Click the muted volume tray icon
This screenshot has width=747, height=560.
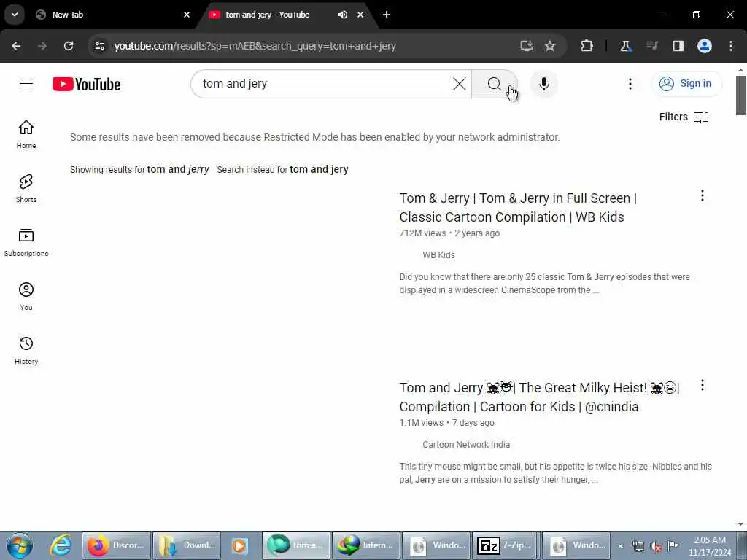[656, 546]
